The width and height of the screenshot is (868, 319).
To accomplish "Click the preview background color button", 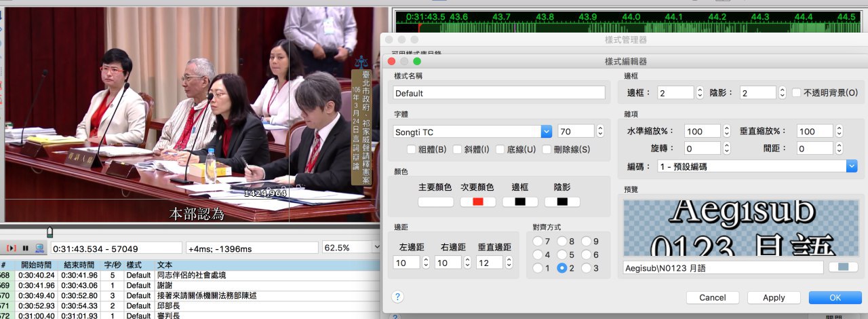I will [x=842, y=267].
